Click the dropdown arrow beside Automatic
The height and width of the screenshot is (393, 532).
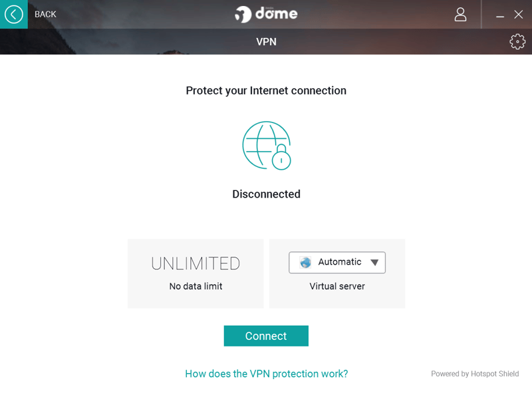[374, 263]
